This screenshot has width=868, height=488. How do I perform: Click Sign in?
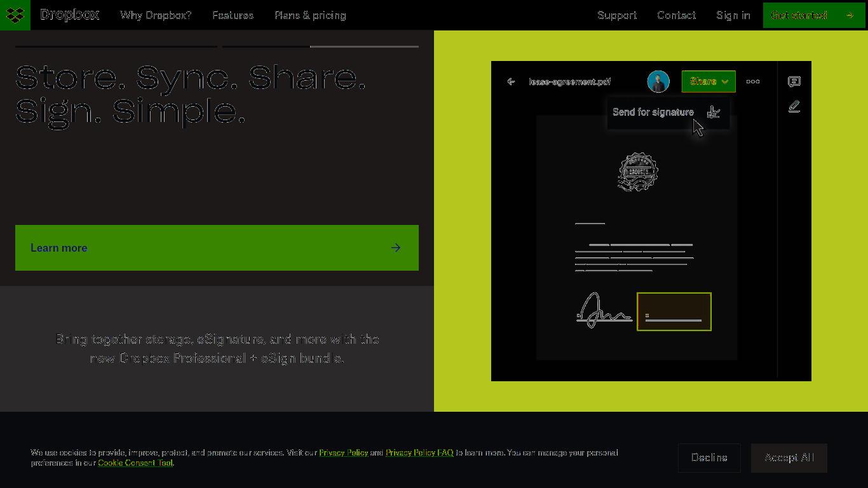point(733,15)
